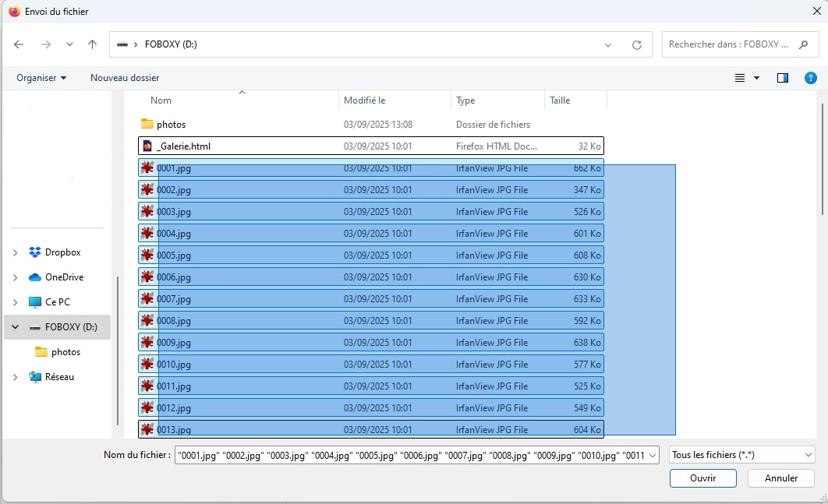This screenshot has width=828, height=504.
Task: Click the Up one level arrow
Action: (x=92, y=44)
